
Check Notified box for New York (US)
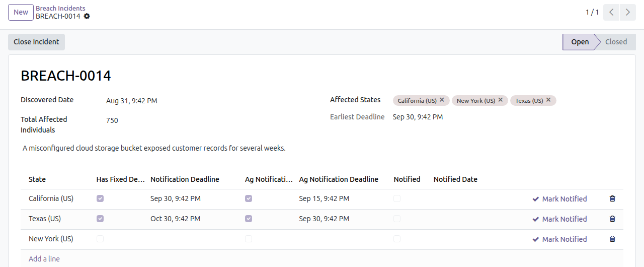coord(397,239)
